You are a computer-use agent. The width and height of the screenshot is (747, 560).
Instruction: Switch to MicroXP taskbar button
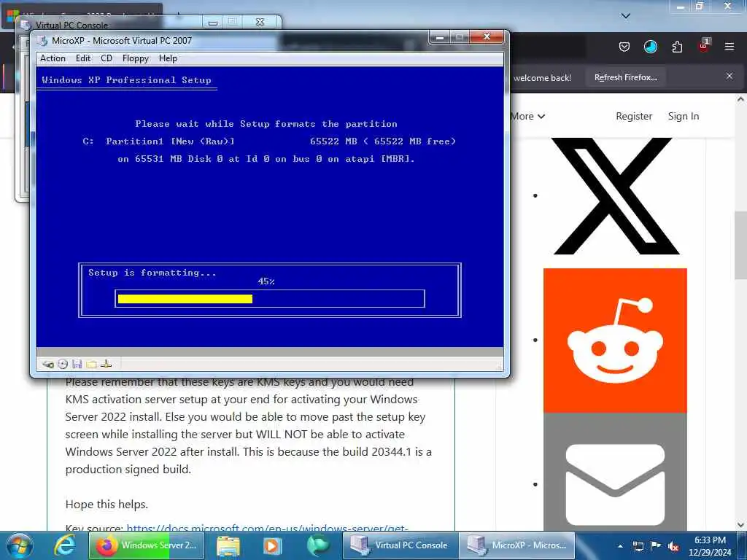point(517,545)
